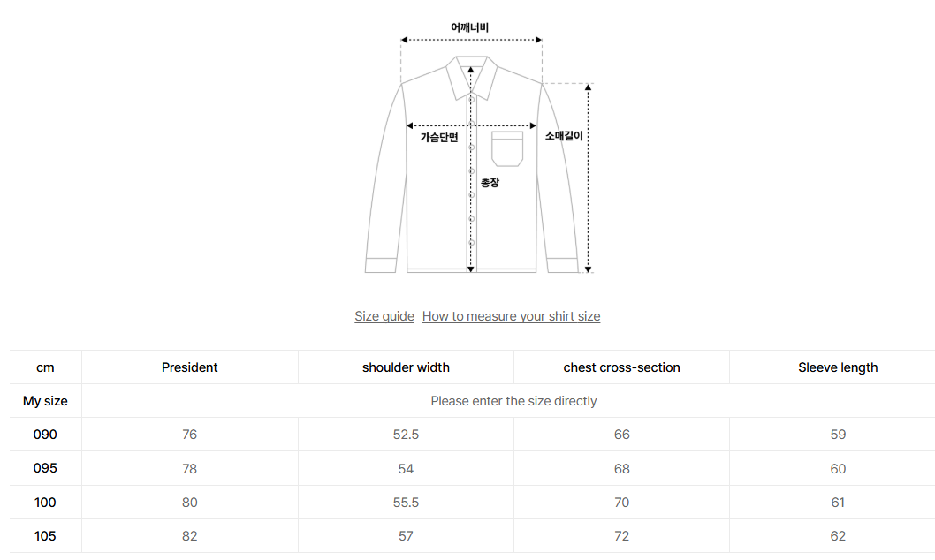The width and height of the screenshot is (935, 560).
Task: Click the Sleeve length column header
Action: point(837,367)
